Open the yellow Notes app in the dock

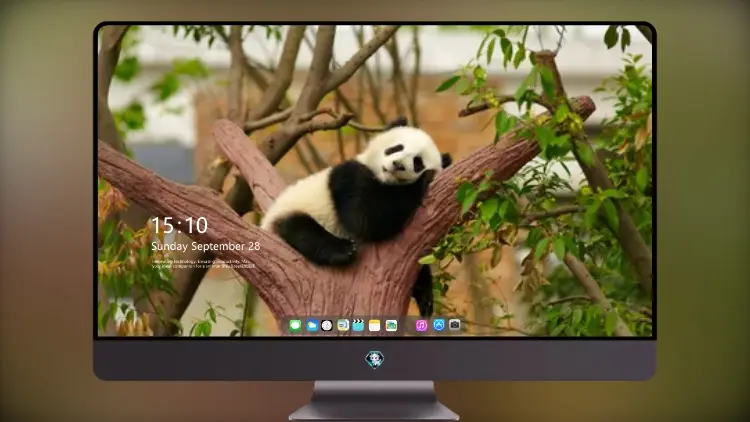coord(375,325)
